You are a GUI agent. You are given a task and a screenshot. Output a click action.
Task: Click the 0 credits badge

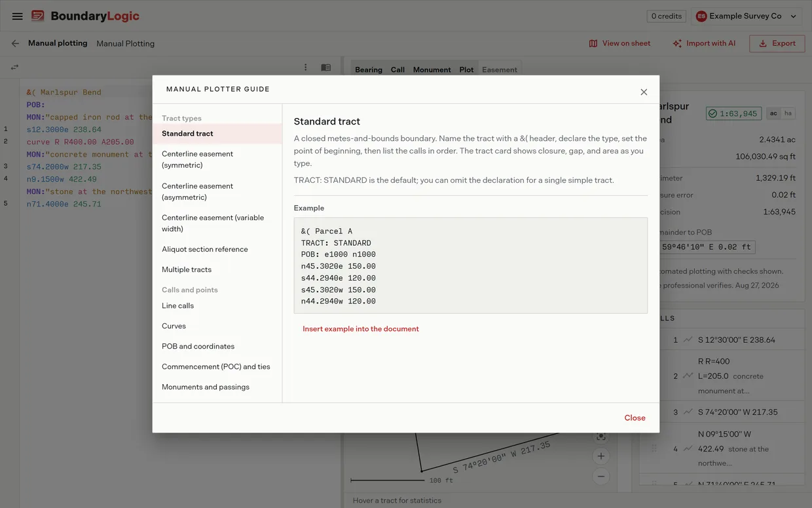pyautogui.click(x=667, y=16)
